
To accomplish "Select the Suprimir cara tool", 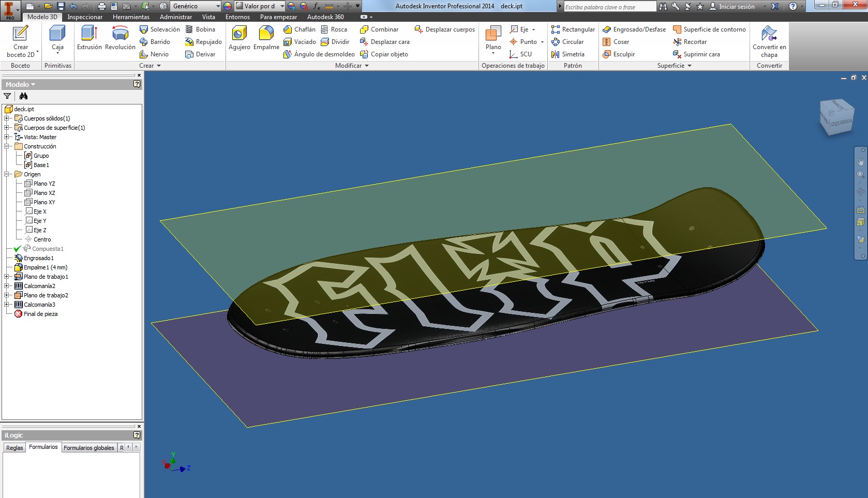I will [696, 54].
